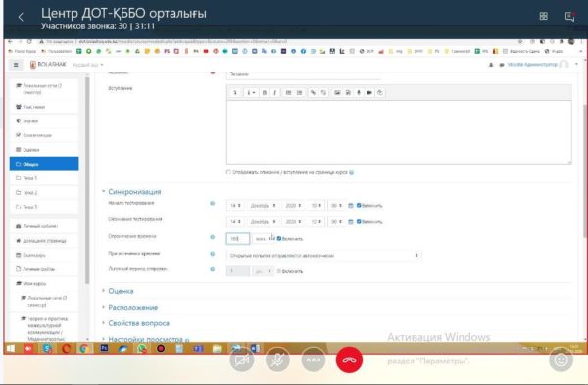Uncheck Включить for test end
The width and height of the screenshot is (588, 385).
359,221
